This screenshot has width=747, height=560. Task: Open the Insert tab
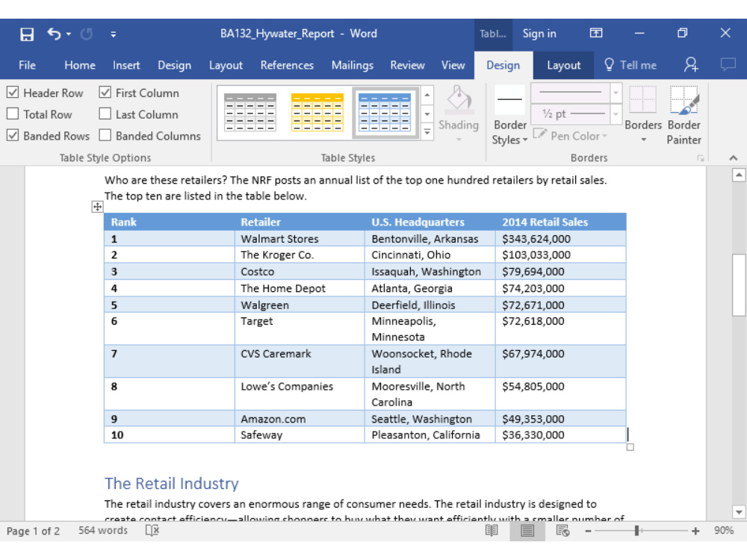126,65
